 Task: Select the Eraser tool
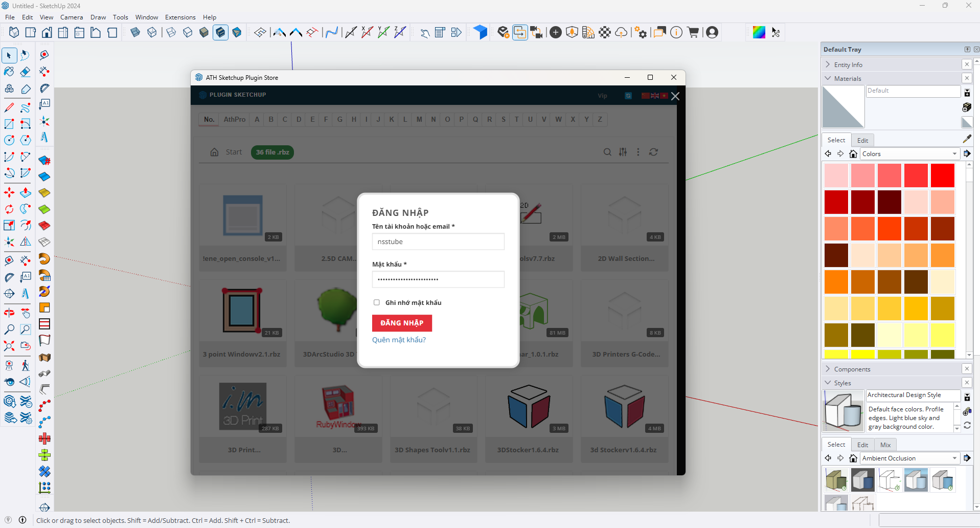point(25,72)
